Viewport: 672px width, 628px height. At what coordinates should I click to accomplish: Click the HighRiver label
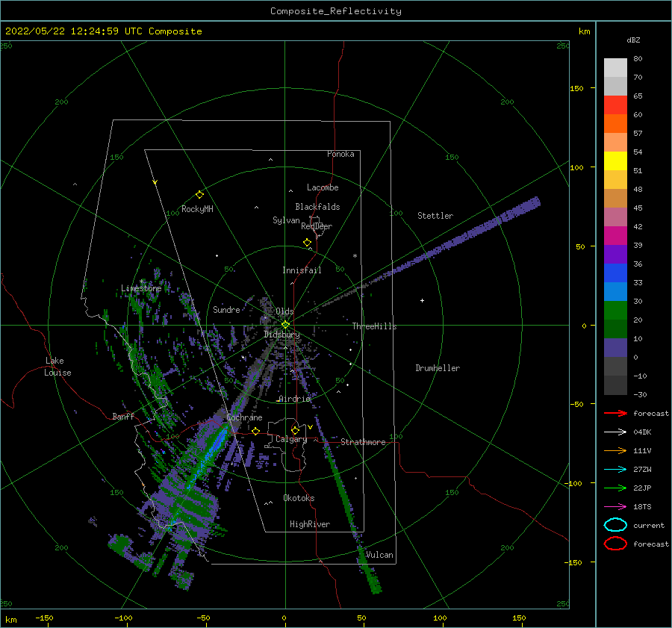(x=310, y=524)
